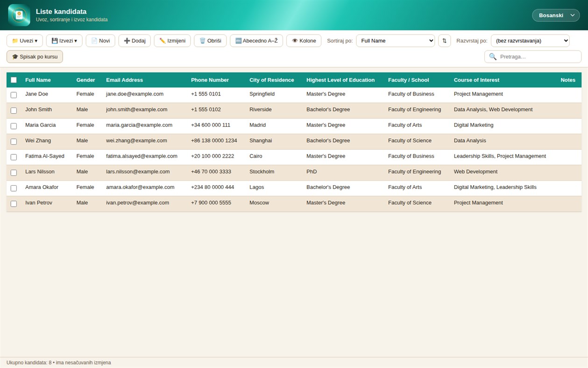
Task: Focus the Pretraga search field
Action: tap(533, 57)
